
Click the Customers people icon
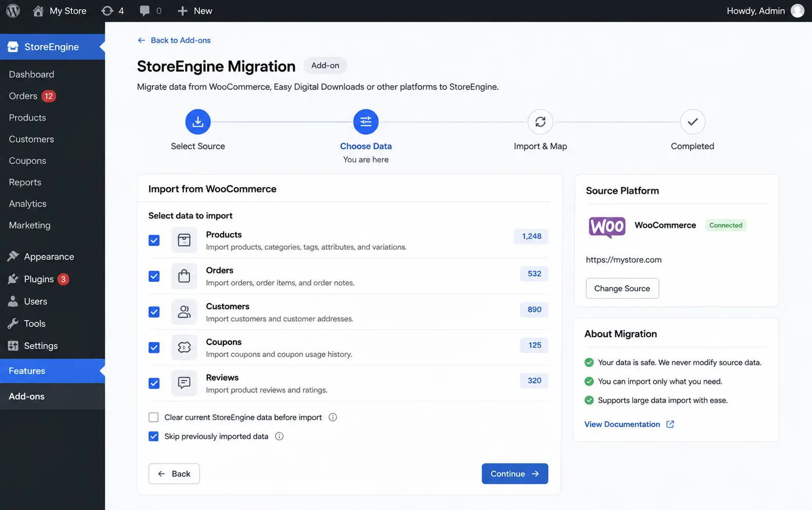(x=184, y=312)
